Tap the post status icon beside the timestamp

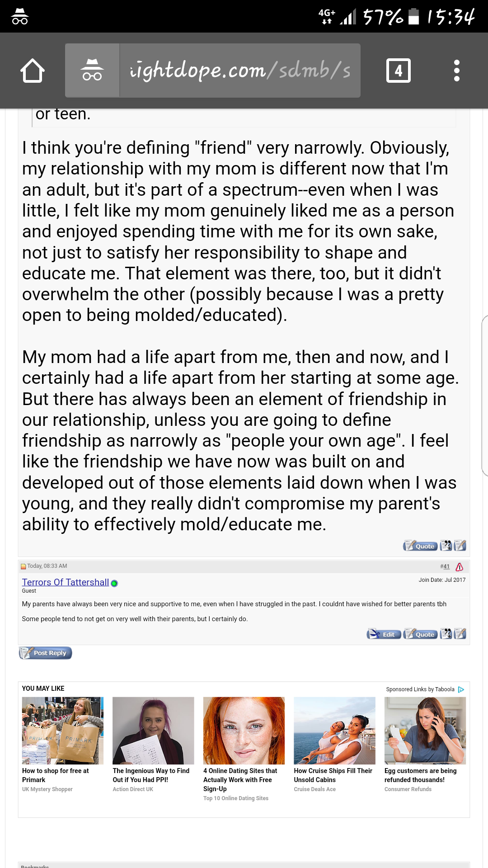pyautogui.click(x=23, y=566)
